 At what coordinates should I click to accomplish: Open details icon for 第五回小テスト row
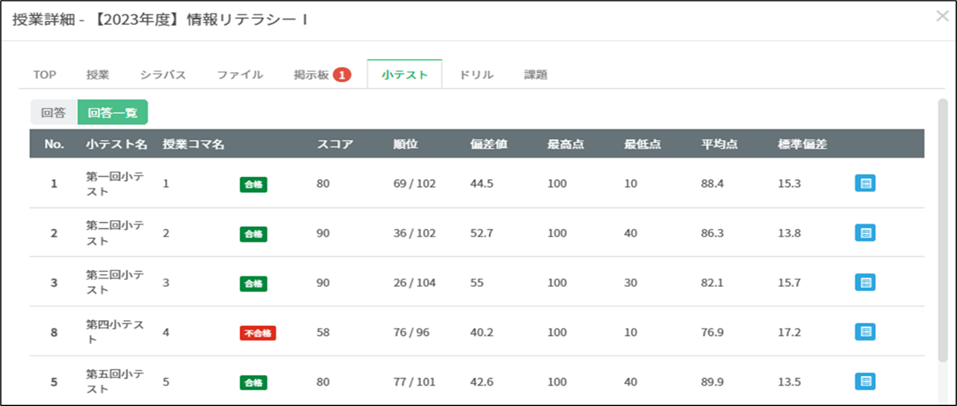[865, 381]
